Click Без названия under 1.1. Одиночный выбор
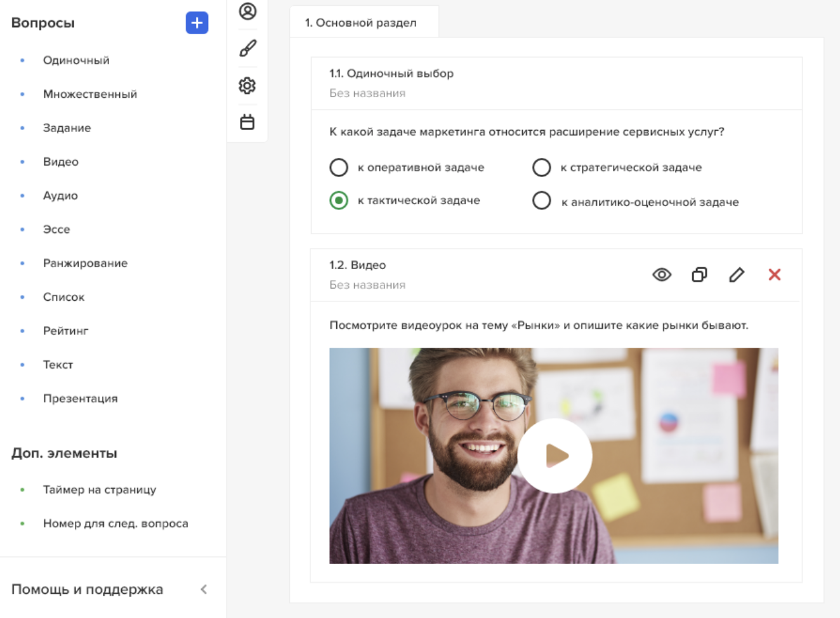The image size is (840, 618). pos(367,93)
